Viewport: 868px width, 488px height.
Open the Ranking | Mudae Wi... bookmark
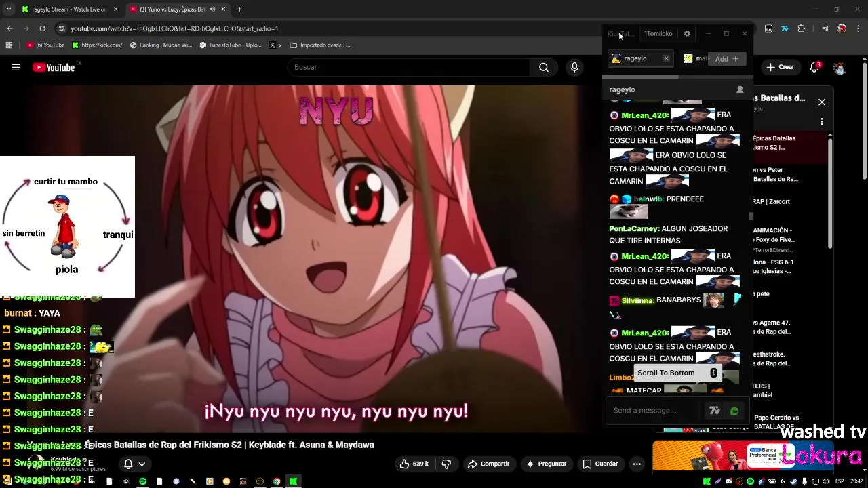161,45
